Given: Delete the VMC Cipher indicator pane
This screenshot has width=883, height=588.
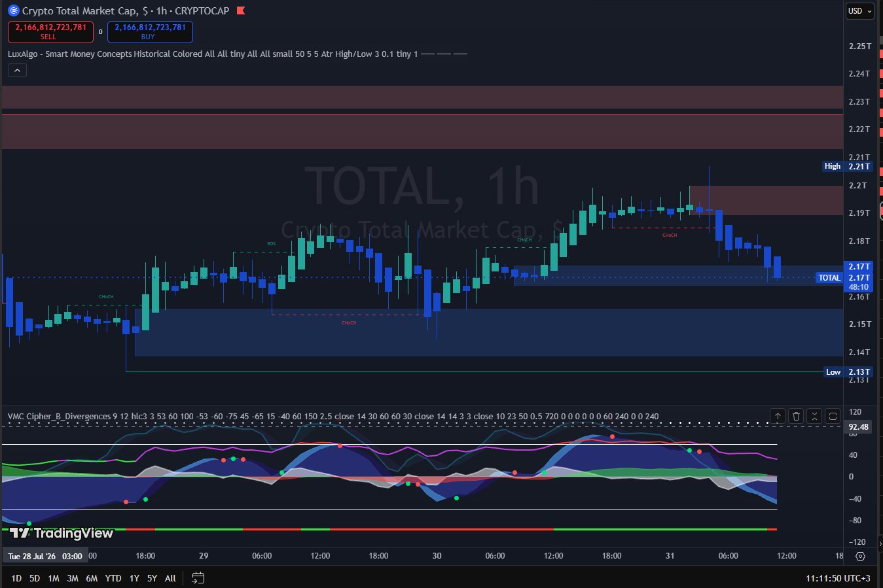Looking at the screenshot, I should click(796, 416).
